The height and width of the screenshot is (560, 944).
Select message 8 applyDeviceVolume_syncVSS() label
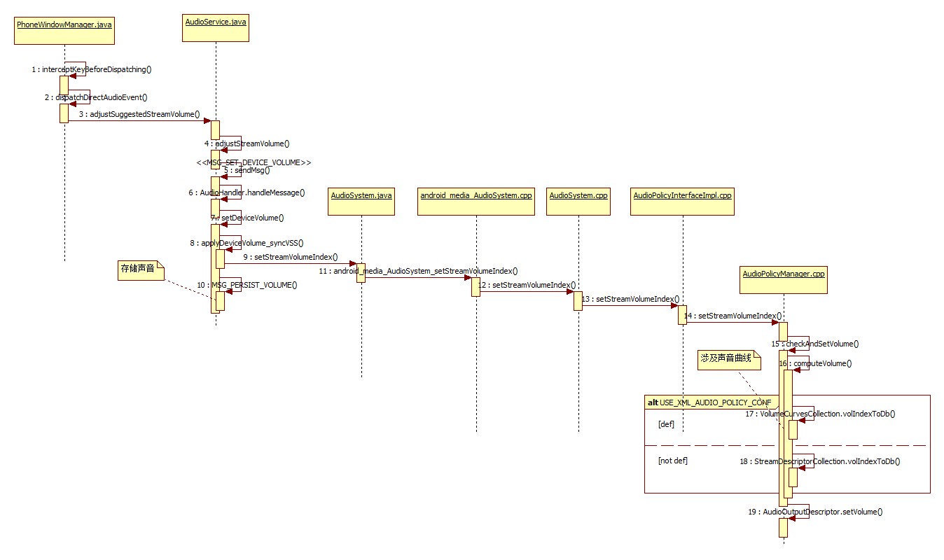coord(247,243)
